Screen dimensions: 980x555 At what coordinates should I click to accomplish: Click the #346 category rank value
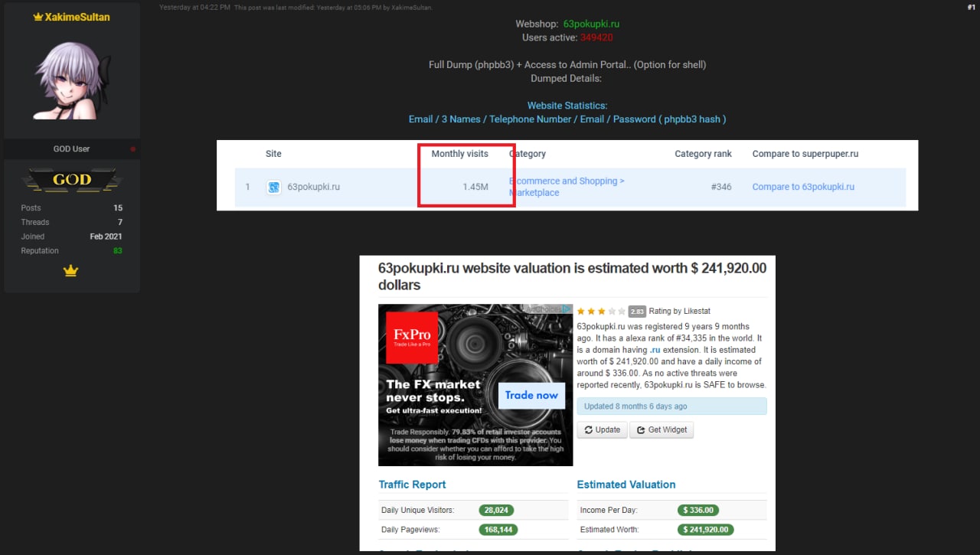[721, 187]
